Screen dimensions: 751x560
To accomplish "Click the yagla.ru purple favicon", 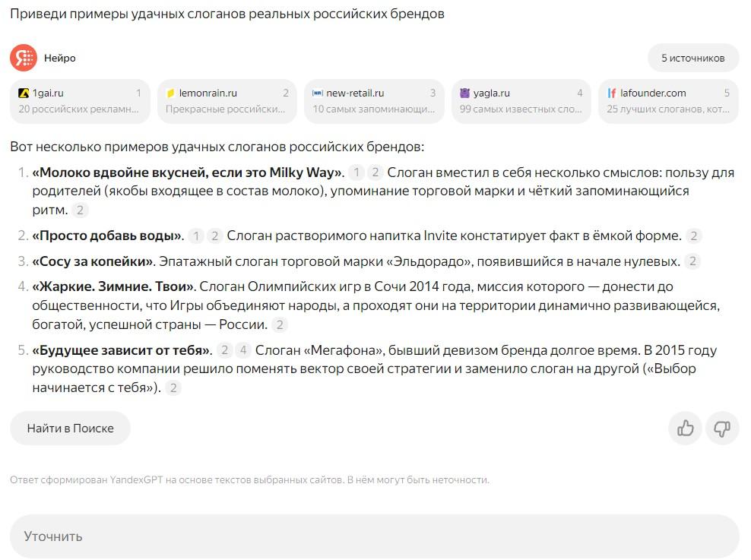I will point(465,93).
